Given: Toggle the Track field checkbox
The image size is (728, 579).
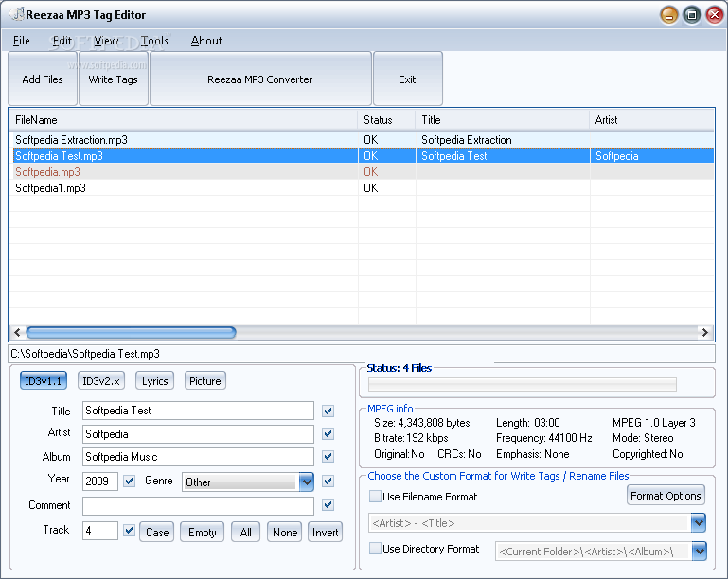Looking at the screenshot, I should coord(130,530).
